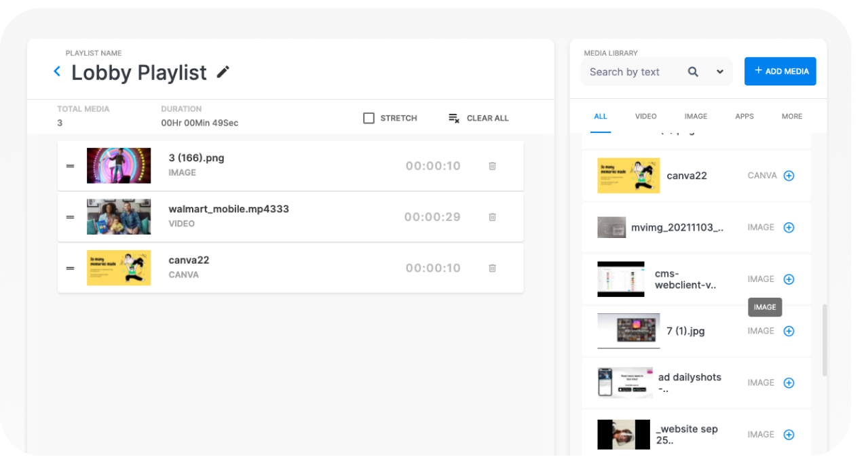868x476 pixels.
Task: Open the More tab dropdown
Action: (791, 117)
